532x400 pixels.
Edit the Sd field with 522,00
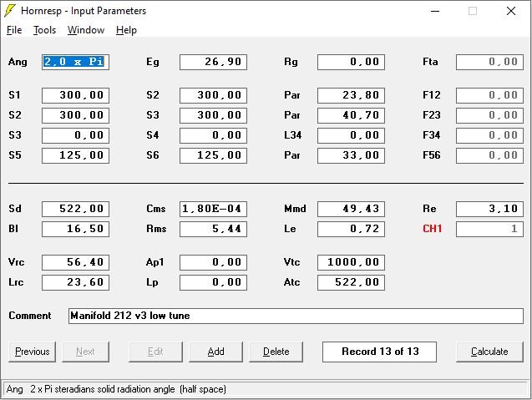(75, 209)
